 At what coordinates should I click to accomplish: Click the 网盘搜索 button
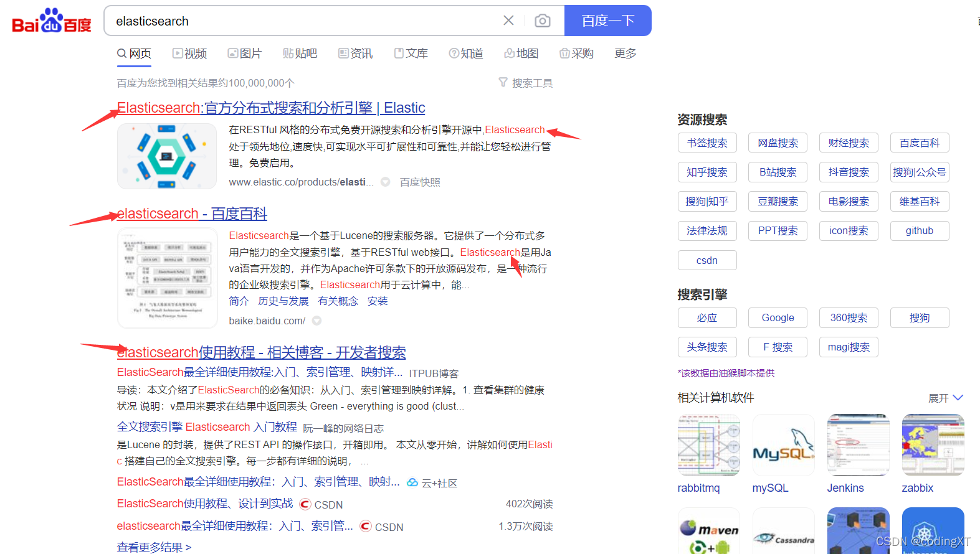pos(778,143)
